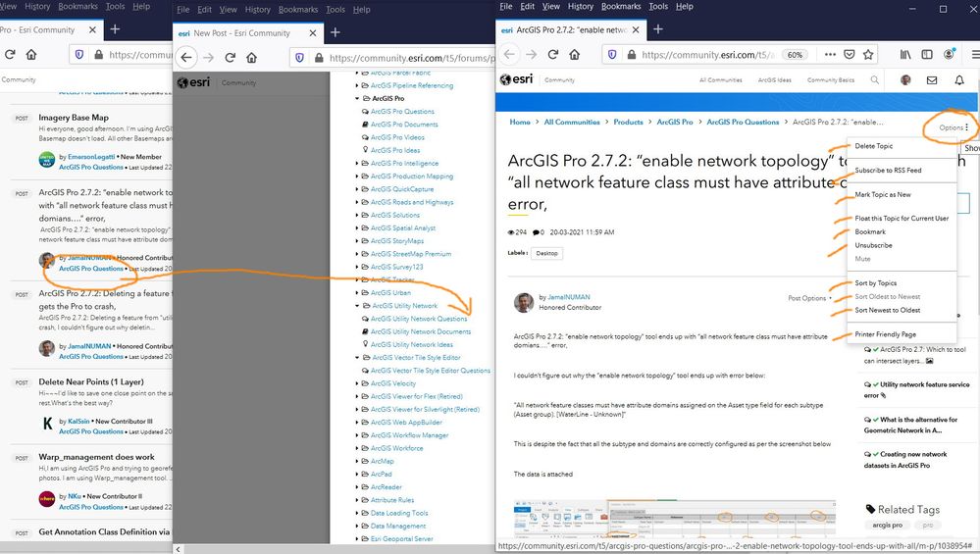980x554 pixels.
Task: Toggle the sidebar icon in the right Firefox toolbar
Action: (927, 54)
